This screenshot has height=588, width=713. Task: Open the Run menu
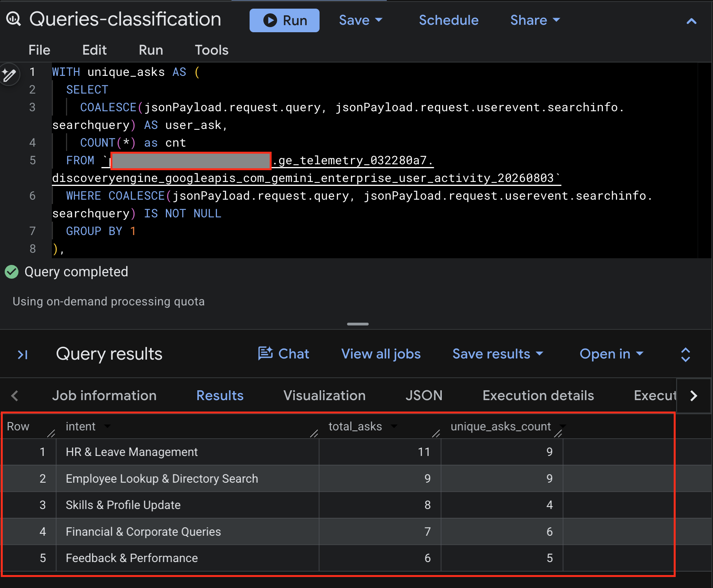tap(151, 50)
